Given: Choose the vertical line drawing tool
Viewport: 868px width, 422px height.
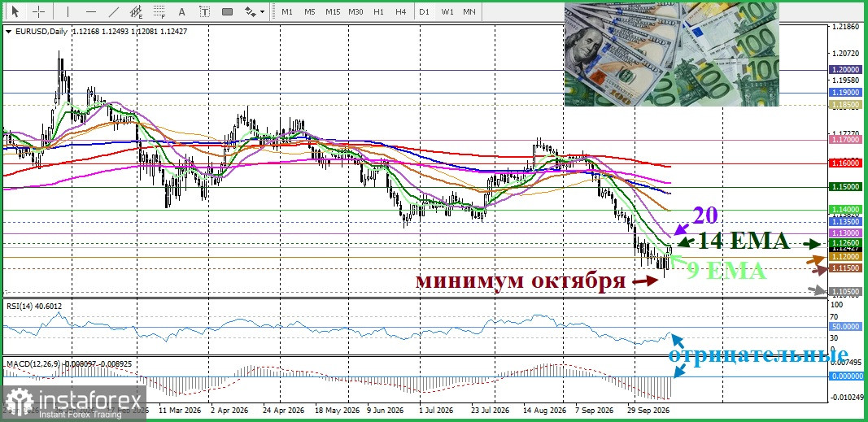Looking at the screenshot, I should pos(68,11).
